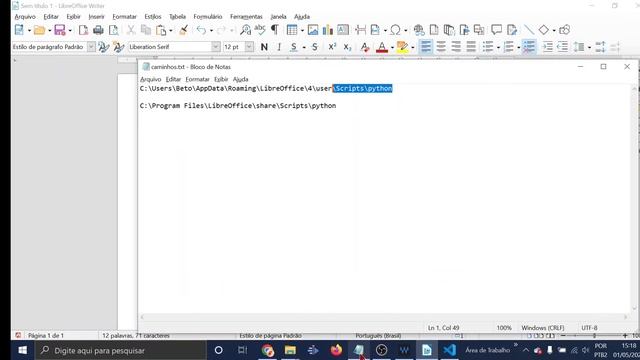This screenshot has height=360, width=640.
Task: Toggle formatting marks pilcrow icon
Action: click(x=275, y=30)
